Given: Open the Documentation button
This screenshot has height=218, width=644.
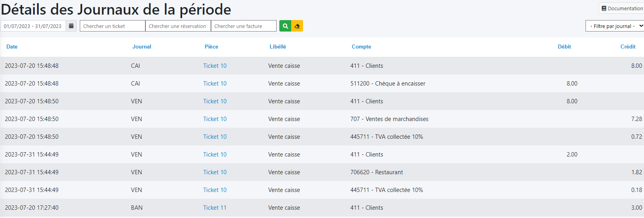Looking at the screenshot, I should pos(622,8).
